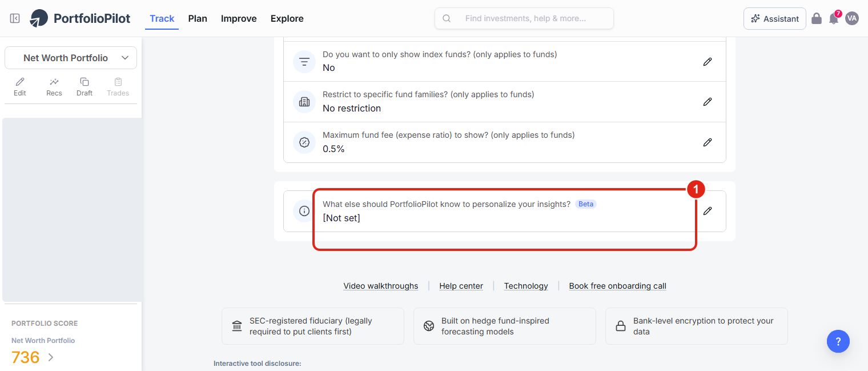Open the Plan tab
The height and width of the screenshot is (371, 868).
[198, 18]
